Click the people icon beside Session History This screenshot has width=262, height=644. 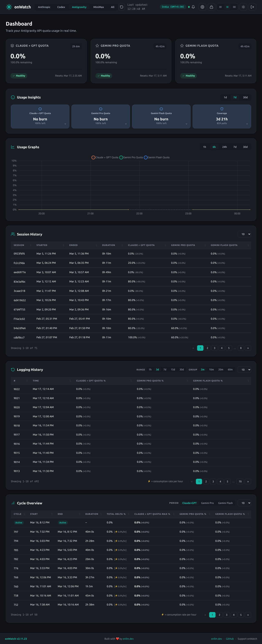pyautogui.click(x=13, y=234)
